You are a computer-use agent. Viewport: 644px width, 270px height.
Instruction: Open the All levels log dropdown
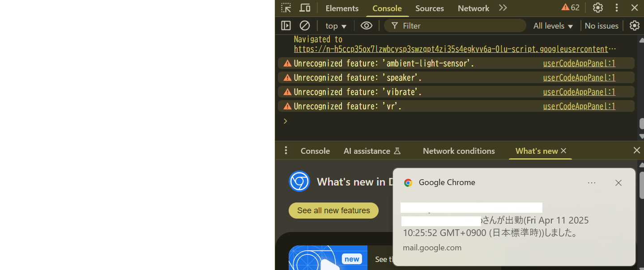coord(553,26)
